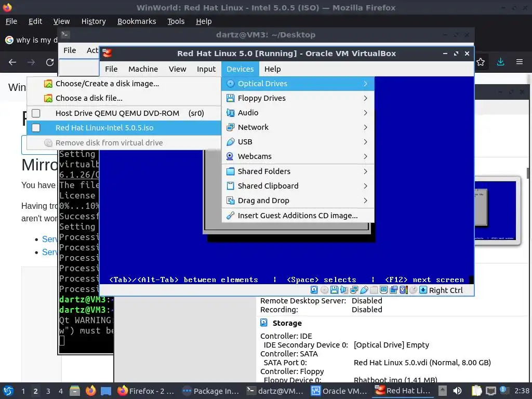This screenshot has width=532, height=399.
Task: Click the floppy disk status bar icon
Action: click(334, 290)
